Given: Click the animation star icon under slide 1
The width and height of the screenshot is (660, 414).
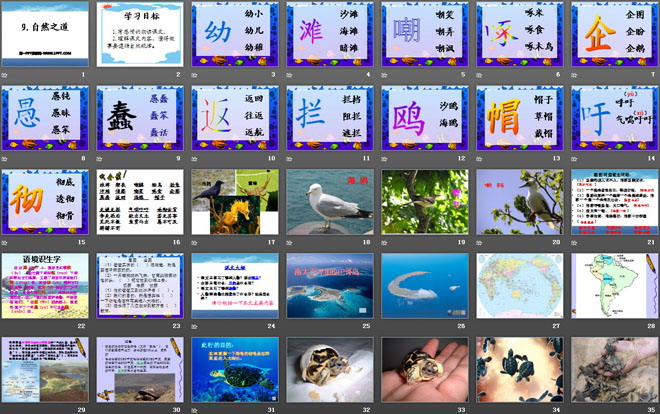Looking at the screenshot, I should (6, 74).
